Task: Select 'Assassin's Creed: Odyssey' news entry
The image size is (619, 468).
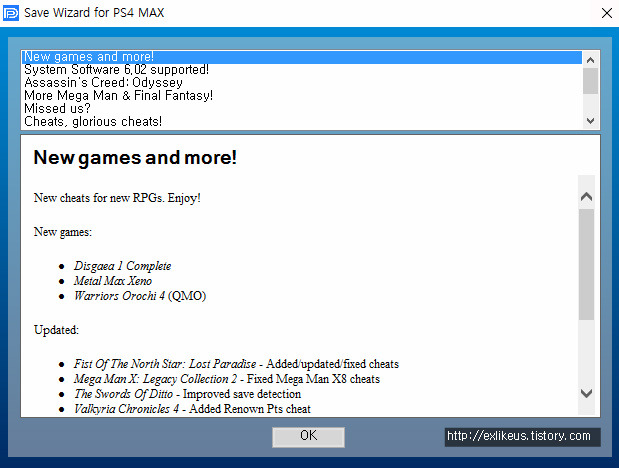Action: [x=302, y=83]
